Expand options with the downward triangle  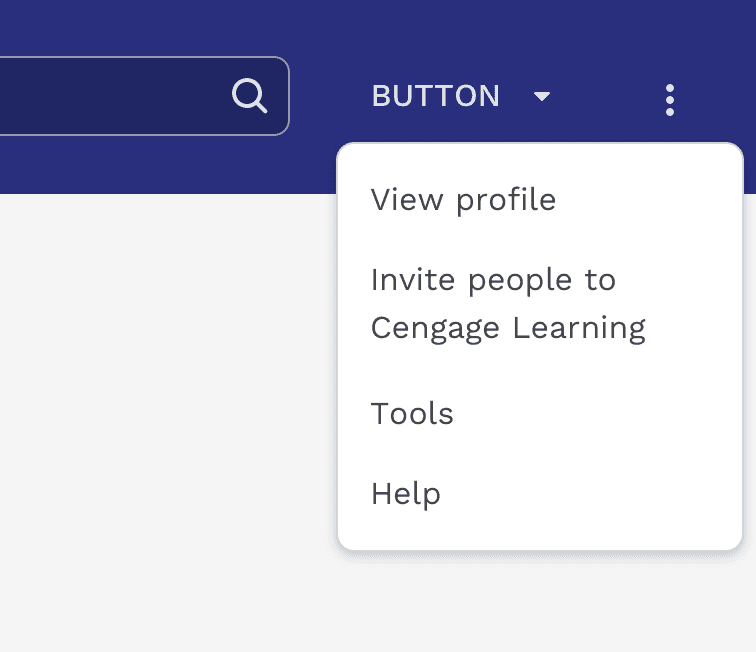coord(542,97)
